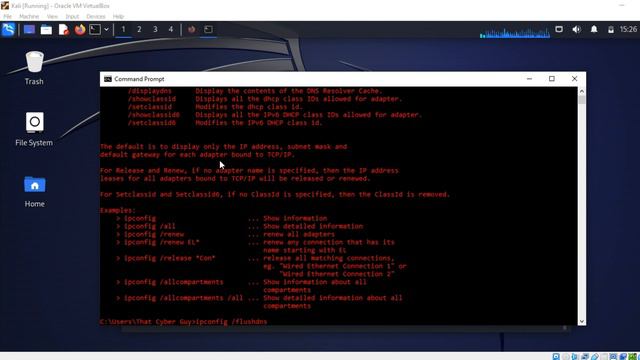Click the '/showclassid6' option text

coord(153,115)
